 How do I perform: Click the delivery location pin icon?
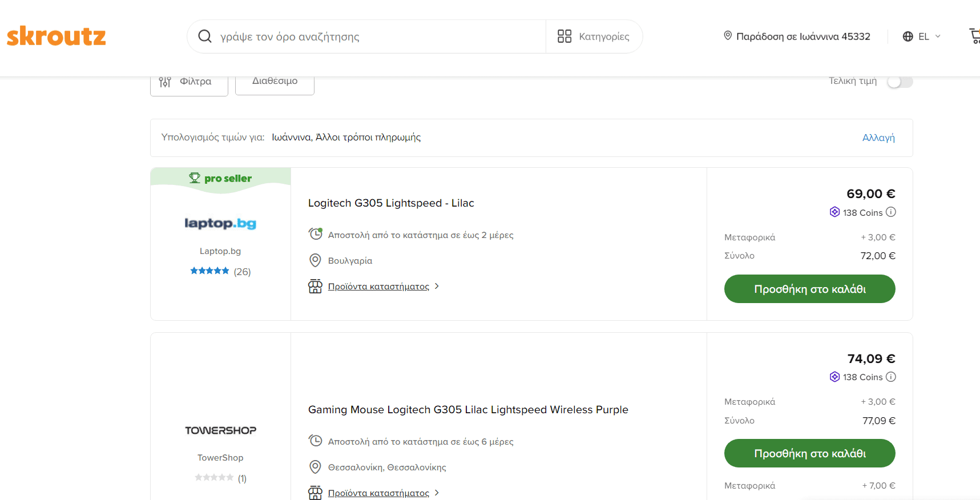click(x=728, y=36)
